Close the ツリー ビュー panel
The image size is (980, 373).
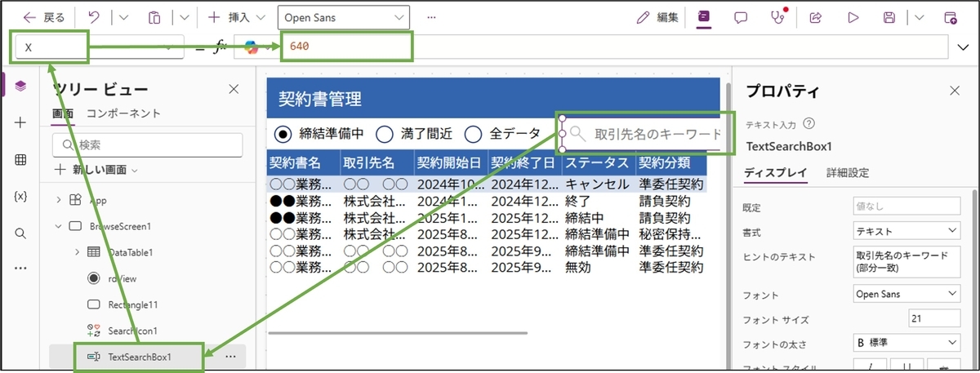tap(234, 90)
